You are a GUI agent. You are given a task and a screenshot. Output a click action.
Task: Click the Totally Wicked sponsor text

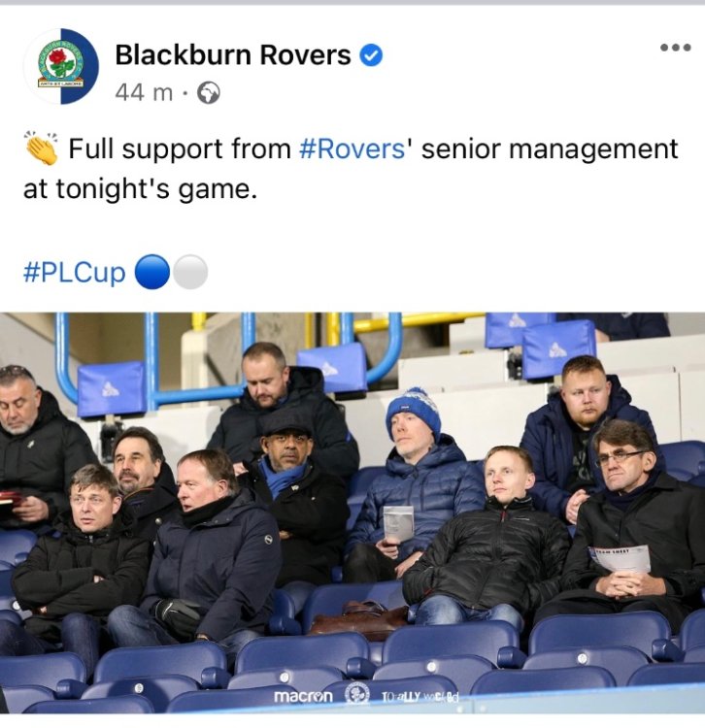pos(420,697)
